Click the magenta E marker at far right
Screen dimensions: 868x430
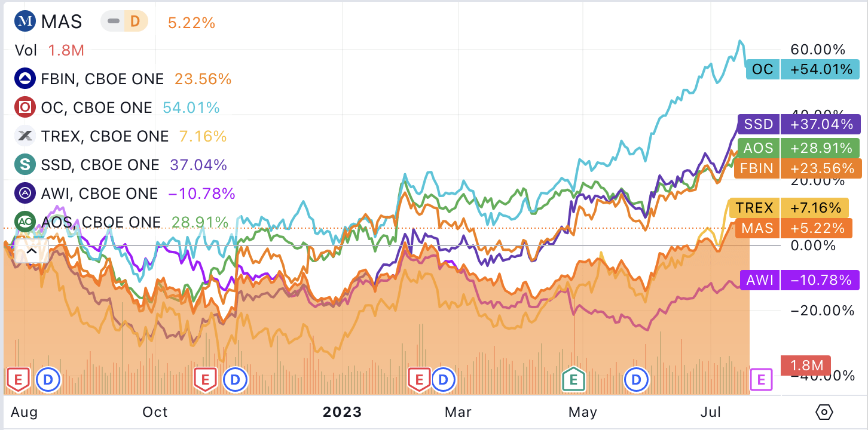click(x=762, y=379)
